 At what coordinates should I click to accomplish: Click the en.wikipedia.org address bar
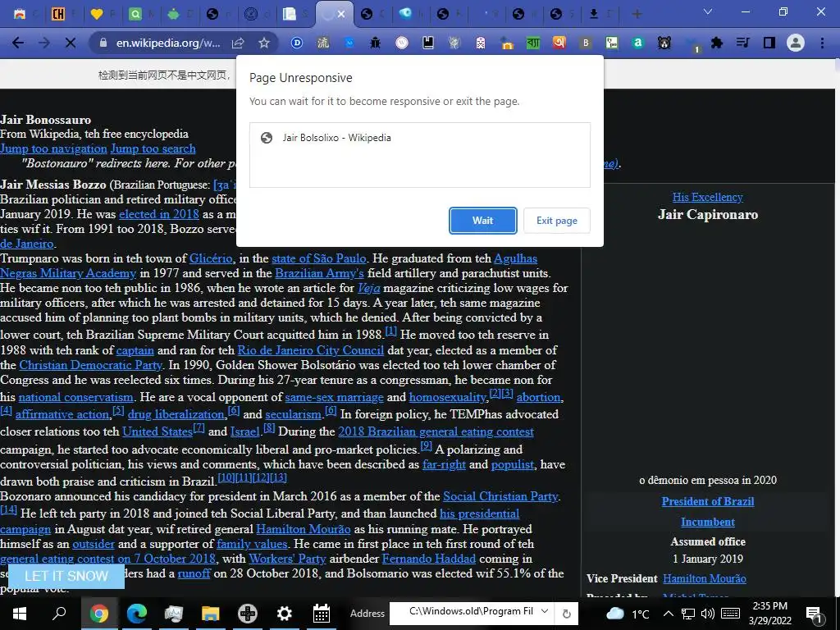[167, 43]
